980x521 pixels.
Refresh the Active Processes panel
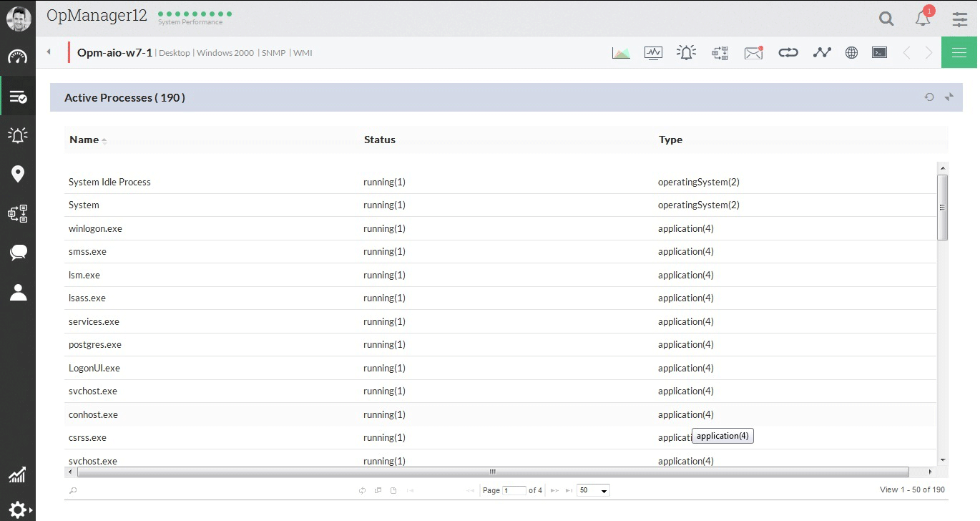(929, 97)
